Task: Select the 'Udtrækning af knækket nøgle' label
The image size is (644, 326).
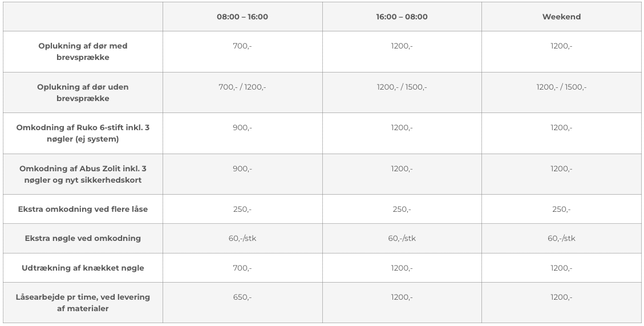Action: [83, 268]
